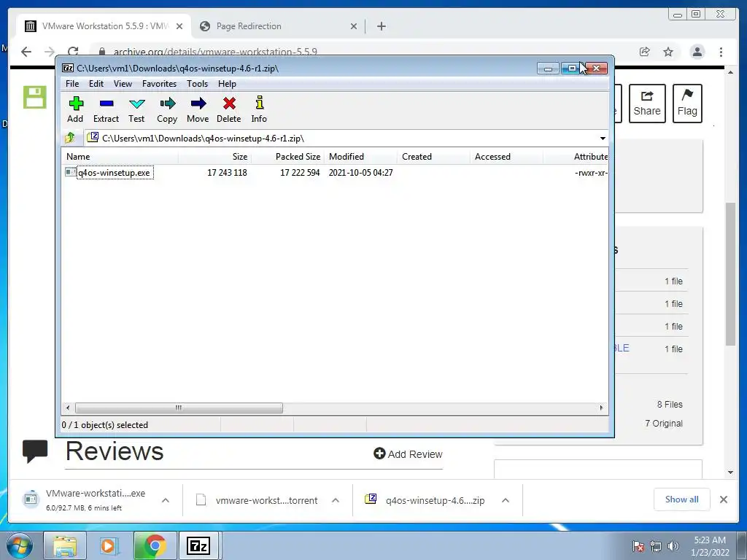747x560 pixels.
Task: Click the path field showing q4os-winsetup-4.6-r1.zip
Action: (341, 139)
